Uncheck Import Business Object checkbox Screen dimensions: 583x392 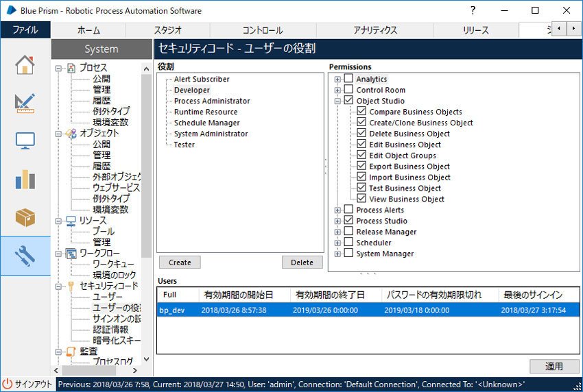coord(361,177)
